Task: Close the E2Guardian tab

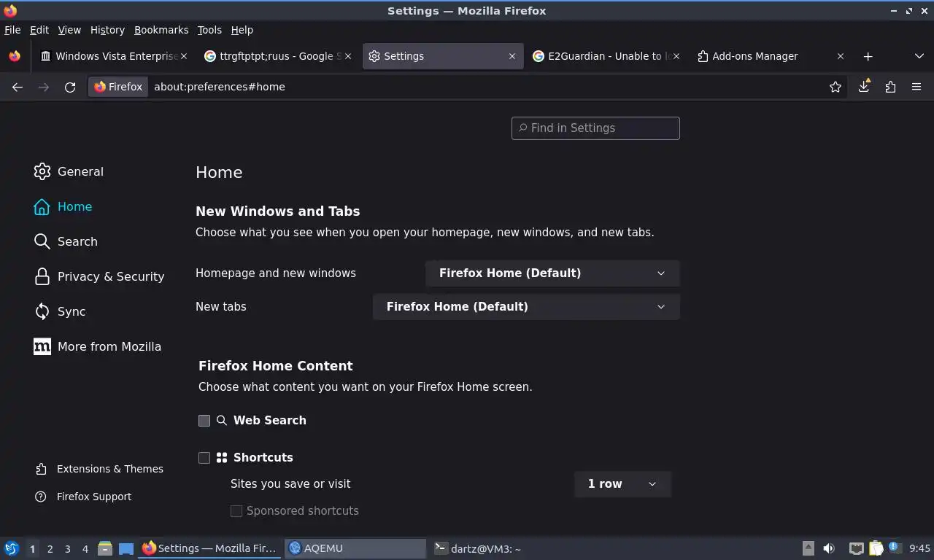Action: pyautogui.click(x=676, y=56)
